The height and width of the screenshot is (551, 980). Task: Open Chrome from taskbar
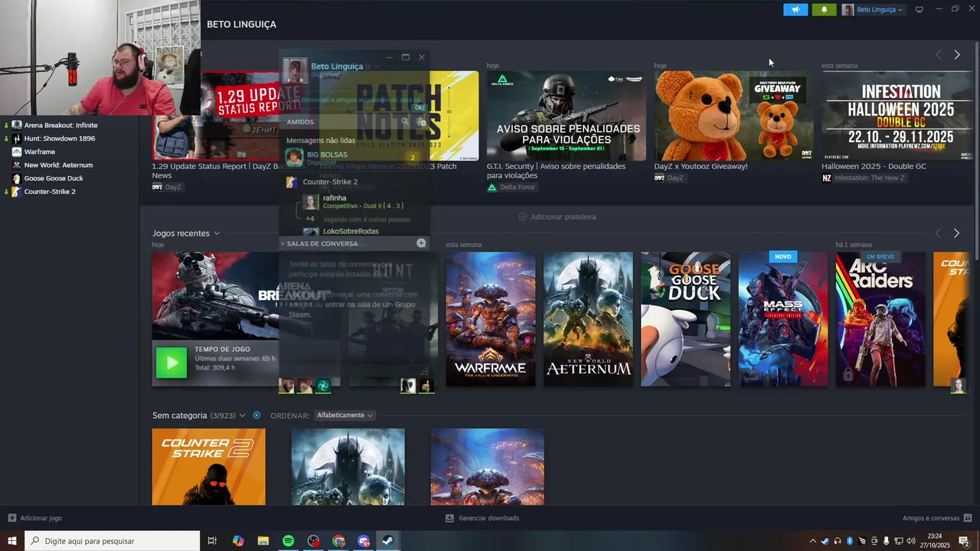tap(338, 541)
